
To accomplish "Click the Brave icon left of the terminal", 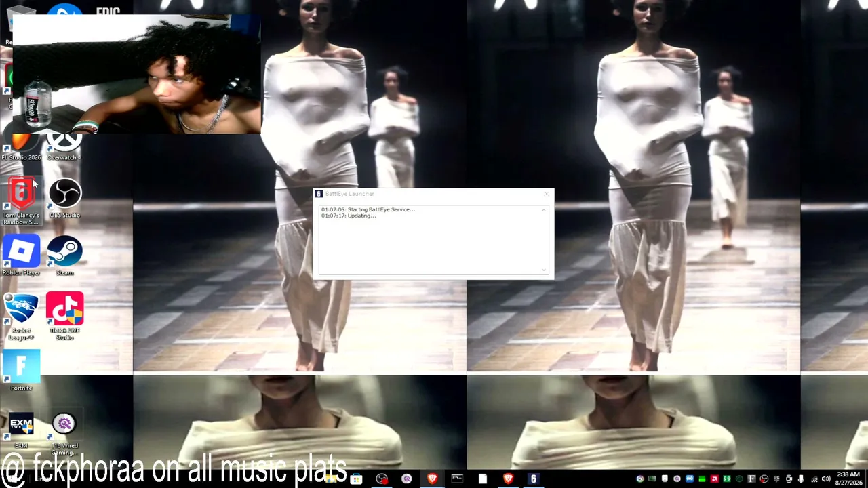I will (x=432, y=479).
